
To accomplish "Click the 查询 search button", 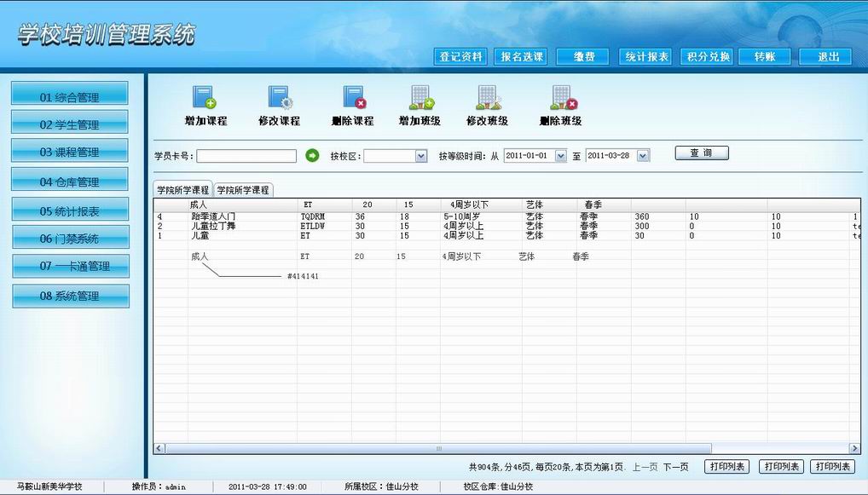I will coord(701,153).
